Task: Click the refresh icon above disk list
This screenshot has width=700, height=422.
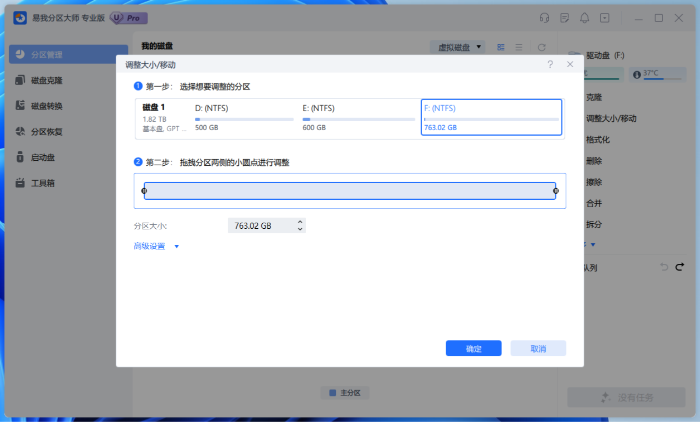Action: tap(541, 47)
